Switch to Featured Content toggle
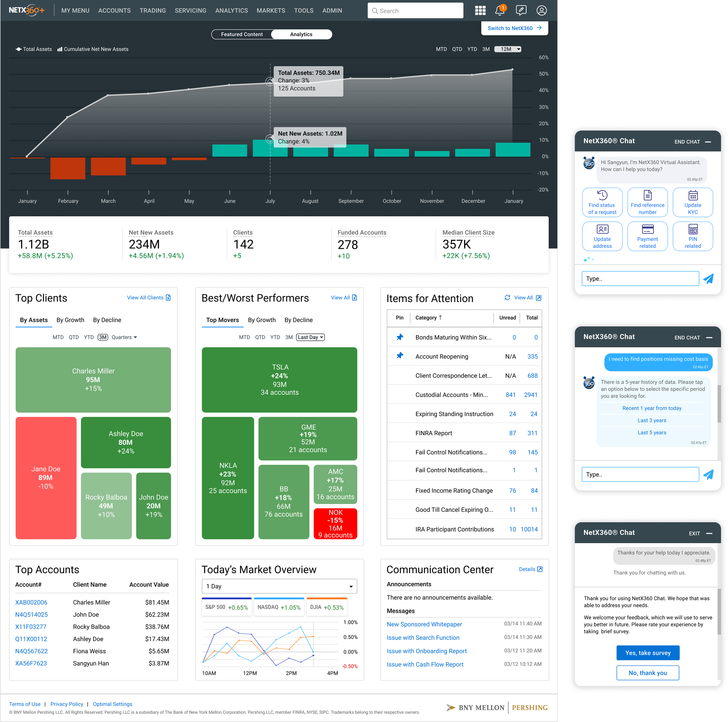The width and height of the screenshot is (728, 722). click(241, 34)
